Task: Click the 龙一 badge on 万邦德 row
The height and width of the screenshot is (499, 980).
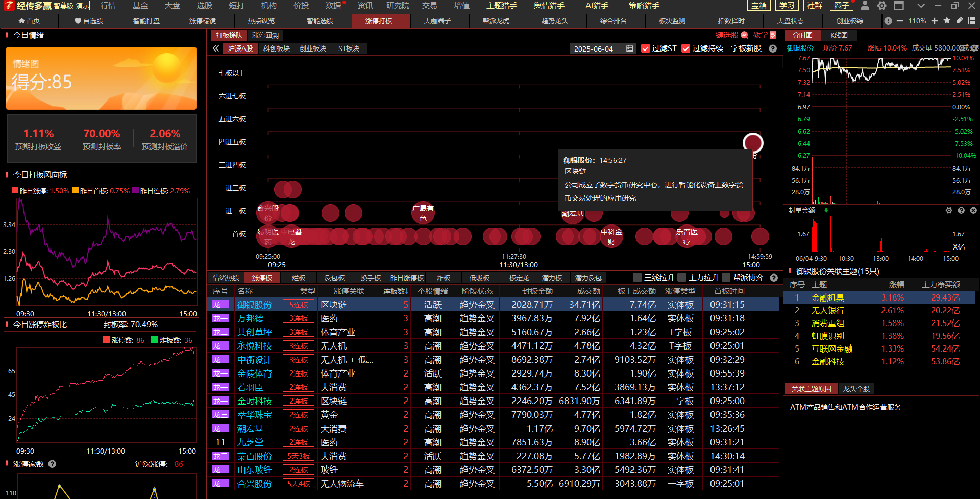Action: [x=220, y=318]
